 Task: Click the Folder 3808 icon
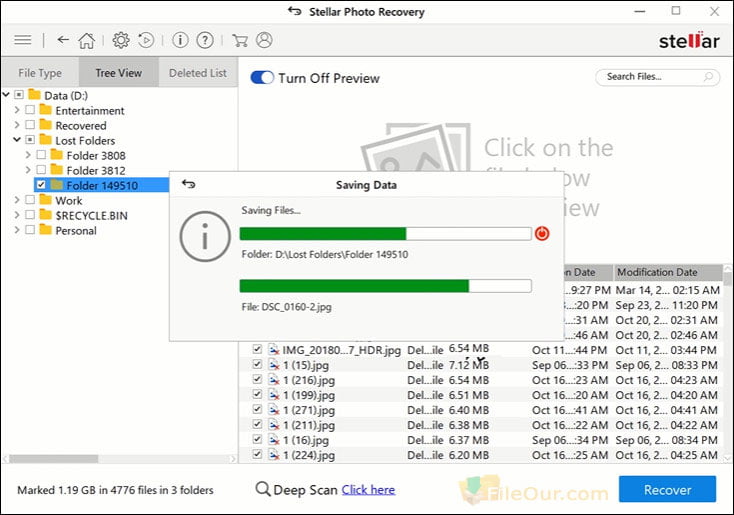[x=57, y=155]
